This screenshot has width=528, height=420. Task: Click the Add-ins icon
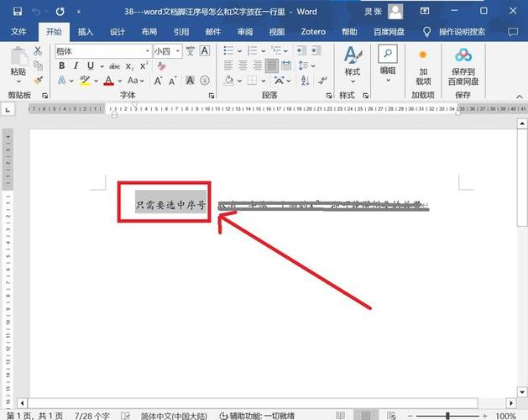pos(423,55)
